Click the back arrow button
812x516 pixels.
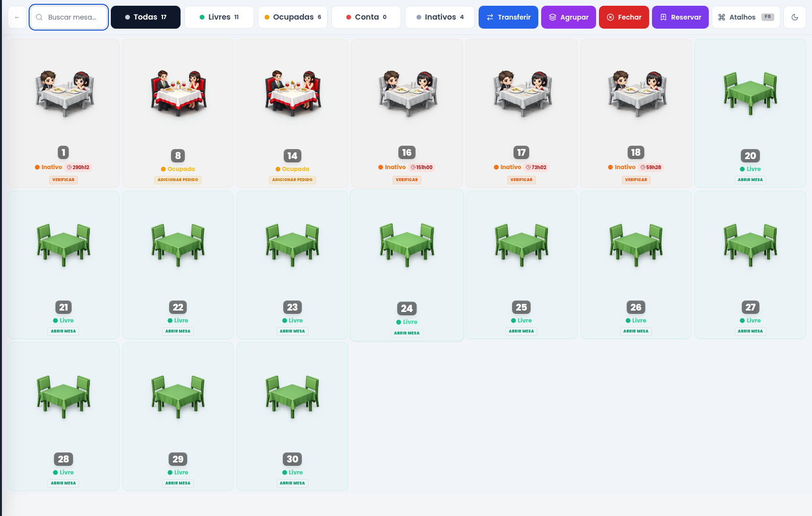click(17, 17)
